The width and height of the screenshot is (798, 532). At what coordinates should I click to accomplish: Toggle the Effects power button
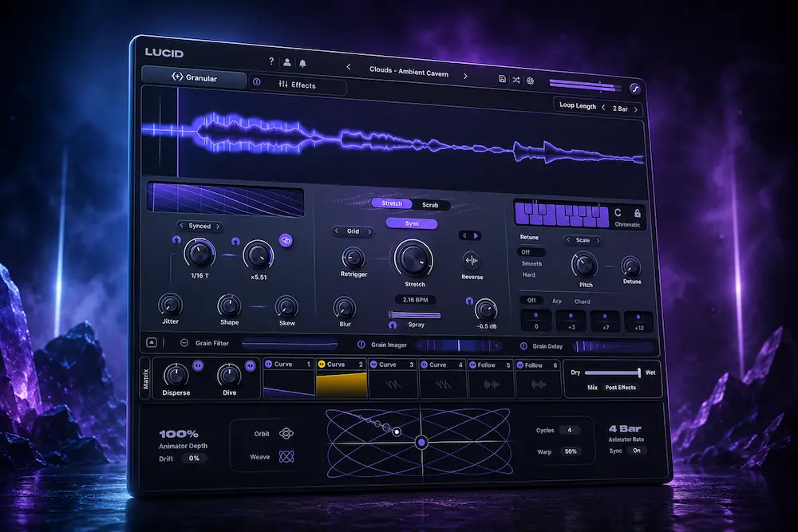pyautogui.click(x=256, y=82)
